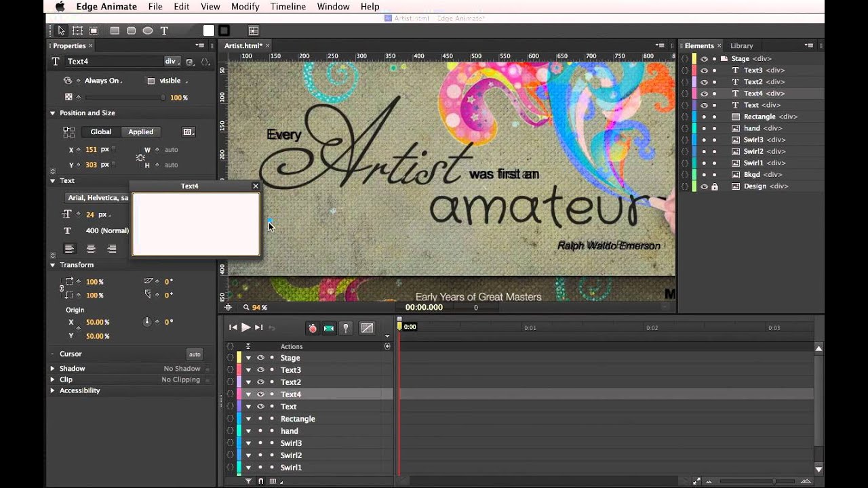This screenshot has height=488, width=868.
Task: Open actions for Stage in Elements panel
Action: tap(685, 58)
